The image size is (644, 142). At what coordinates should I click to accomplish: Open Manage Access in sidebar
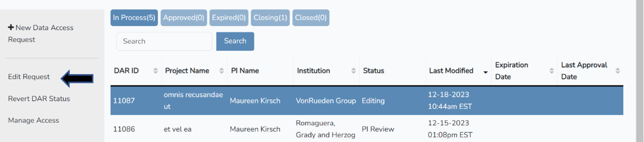[33, 120]
